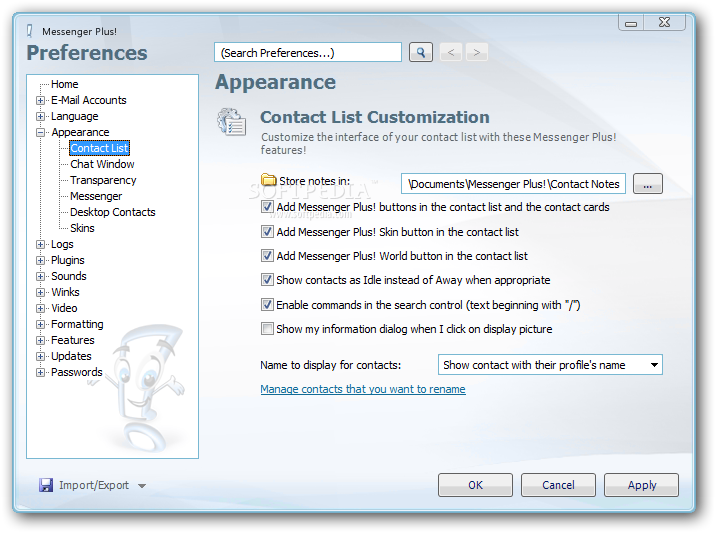Screen dimensions: 716x533
Task: Click the Messenger Plus! title bar icon
Action: [30, 31]
